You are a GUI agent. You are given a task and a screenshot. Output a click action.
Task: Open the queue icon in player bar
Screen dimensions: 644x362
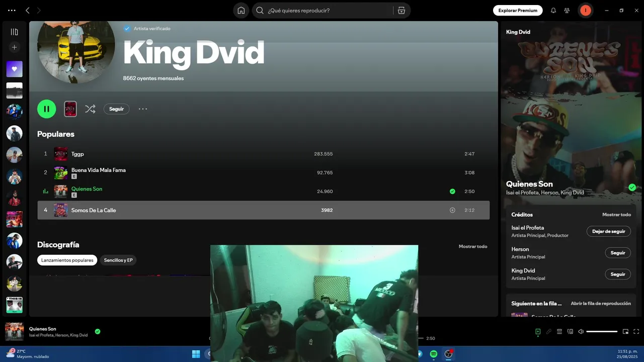559,331
